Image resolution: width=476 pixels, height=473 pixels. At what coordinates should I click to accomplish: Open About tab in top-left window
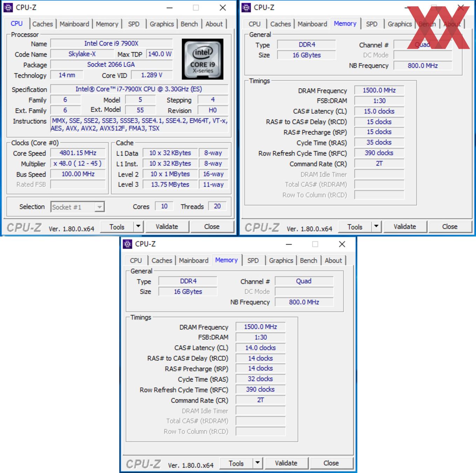pyautogui.click(x=214, y=24)
